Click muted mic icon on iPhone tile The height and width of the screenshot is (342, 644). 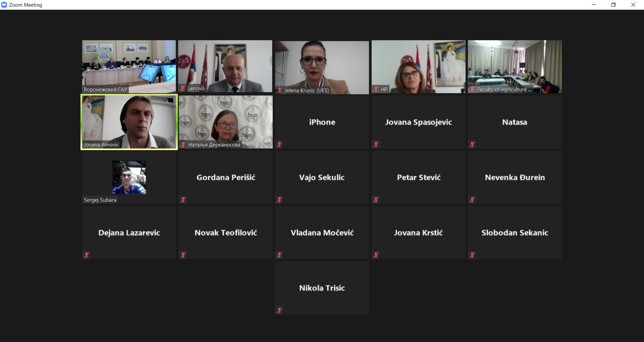[279, 144]
